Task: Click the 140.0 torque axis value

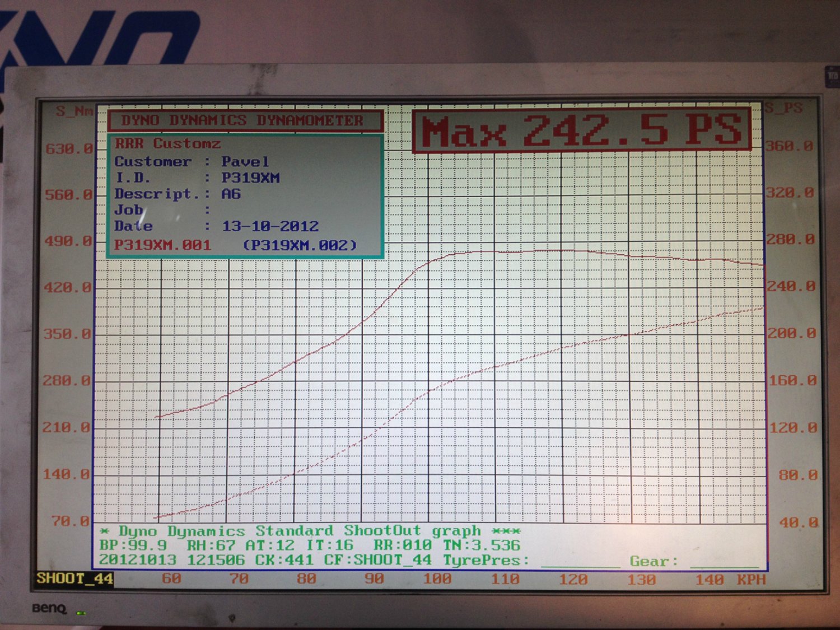Action: [x=66, y=475]
